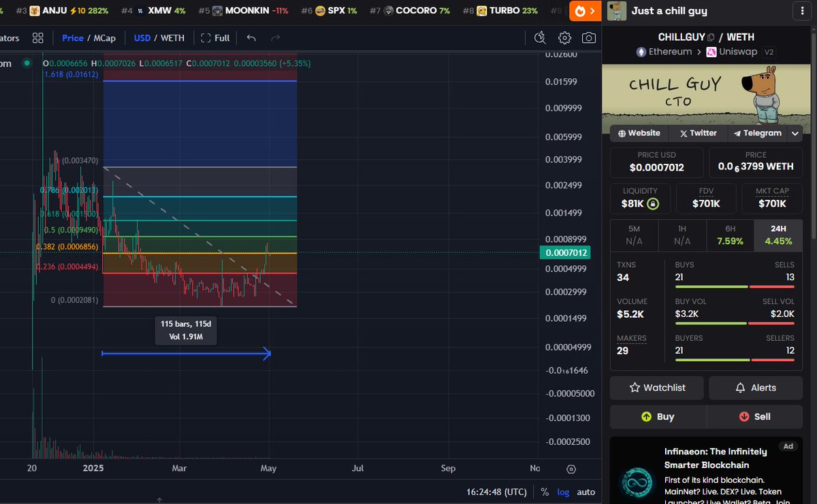
Task: Click the MKT CAP $701K box
Action: [772, 199]
